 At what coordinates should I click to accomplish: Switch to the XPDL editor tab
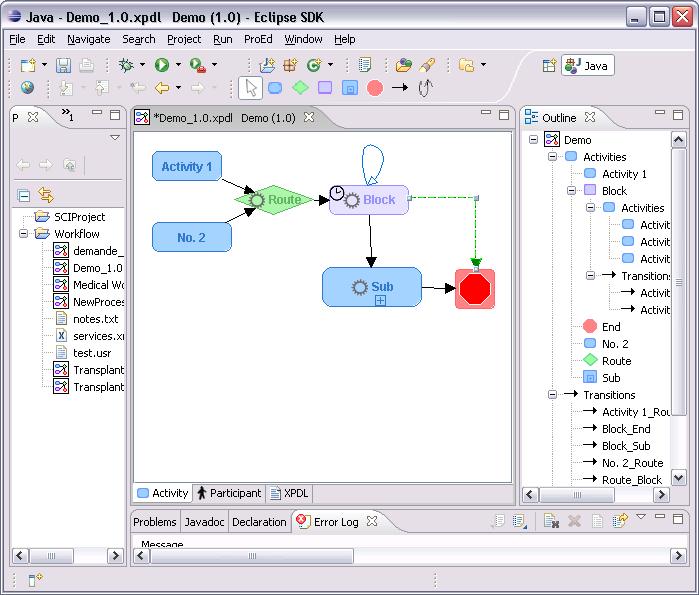289,493
